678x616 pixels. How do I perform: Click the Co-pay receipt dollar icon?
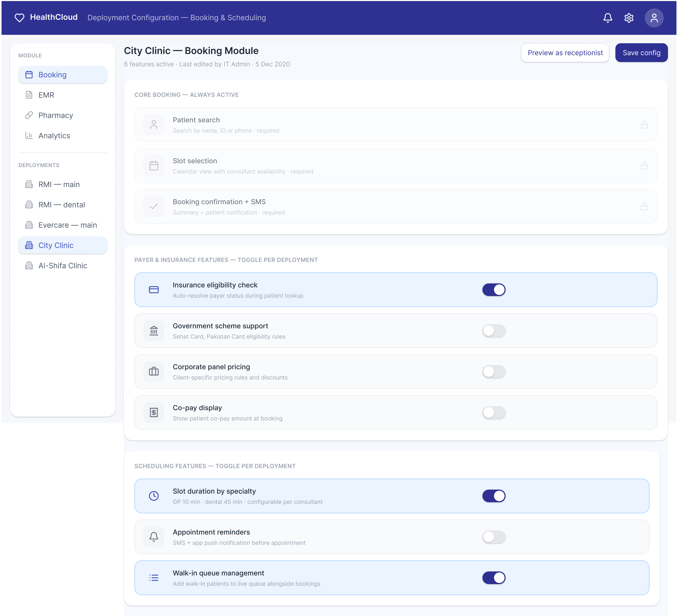click(x=154, y=412)
